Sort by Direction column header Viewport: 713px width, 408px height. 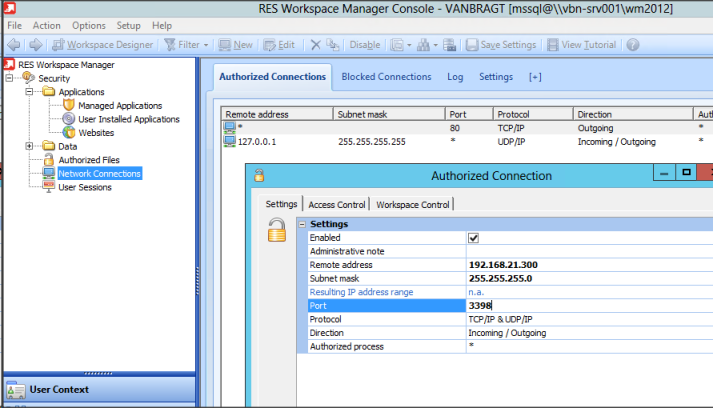[633, 114]
